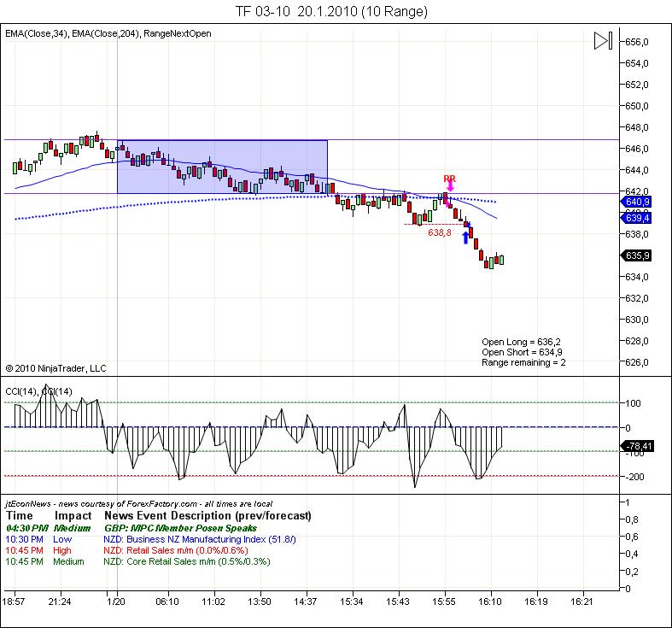
Task: Click the -200 CCI axis label
Action: coord(634,477)
